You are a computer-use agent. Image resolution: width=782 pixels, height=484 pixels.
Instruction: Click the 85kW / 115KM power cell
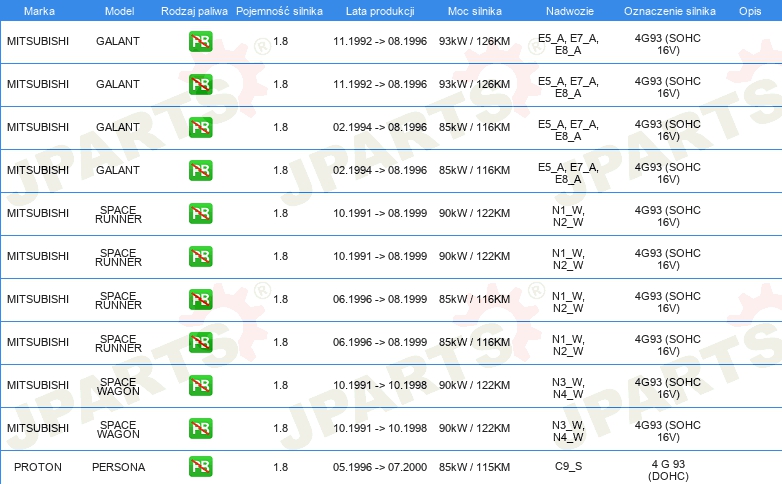474,467
